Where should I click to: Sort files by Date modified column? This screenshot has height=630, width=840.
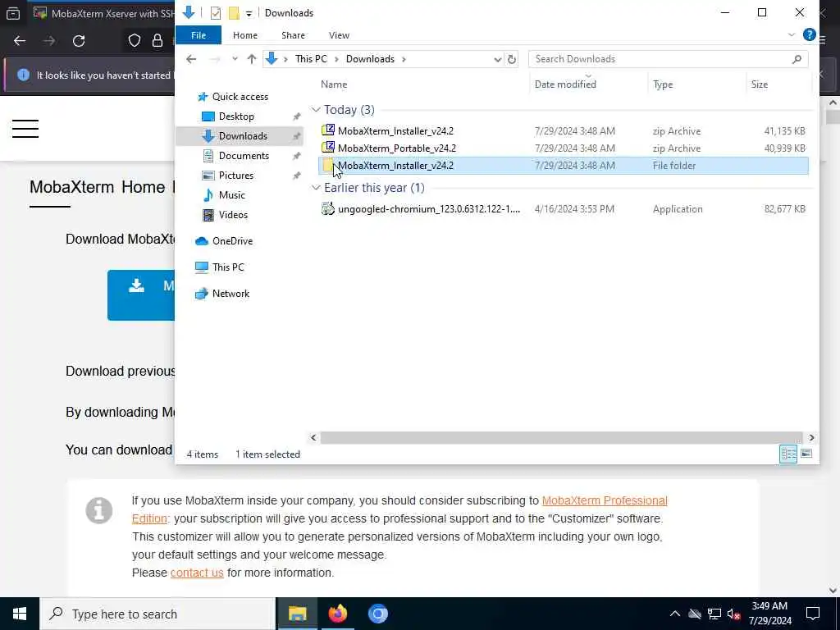tap(565, 84)
